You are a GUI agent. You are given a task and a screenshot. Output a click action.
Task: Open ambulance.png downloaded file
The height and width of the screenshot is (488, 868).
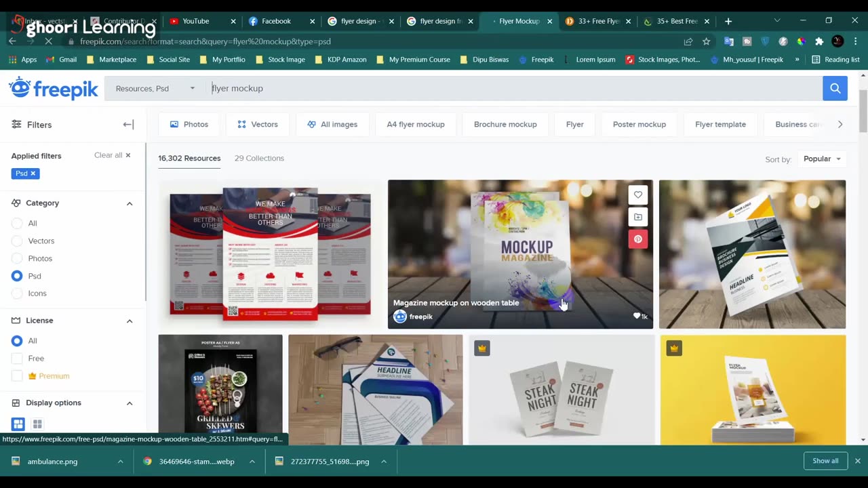(52, 462)
